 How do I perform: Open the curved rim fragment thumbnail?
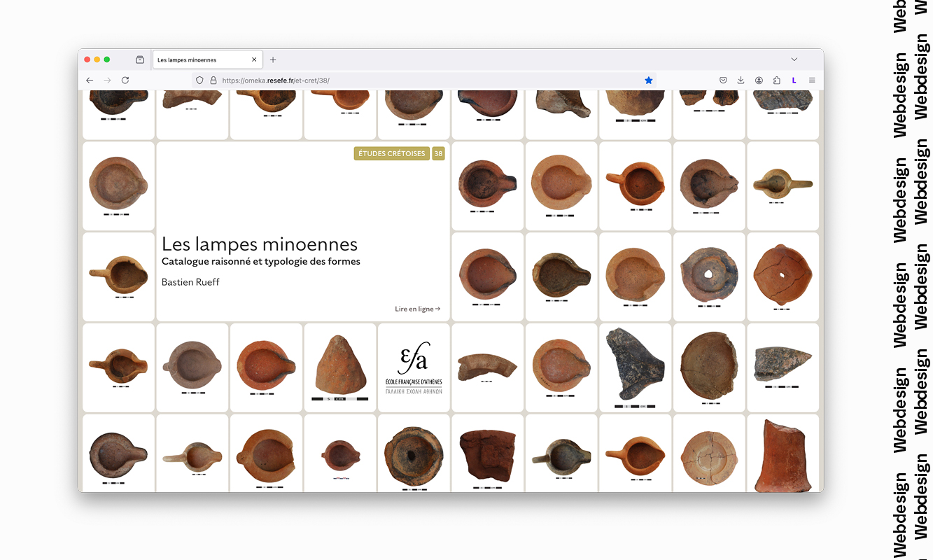[487, 367]
